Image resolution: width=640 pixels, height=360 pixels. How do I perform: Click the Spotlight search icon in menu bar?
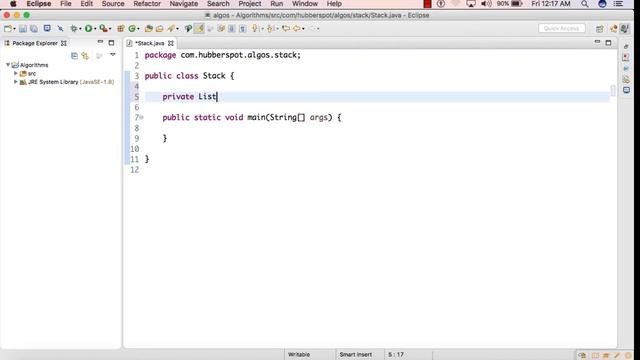(x=584, y=4)
